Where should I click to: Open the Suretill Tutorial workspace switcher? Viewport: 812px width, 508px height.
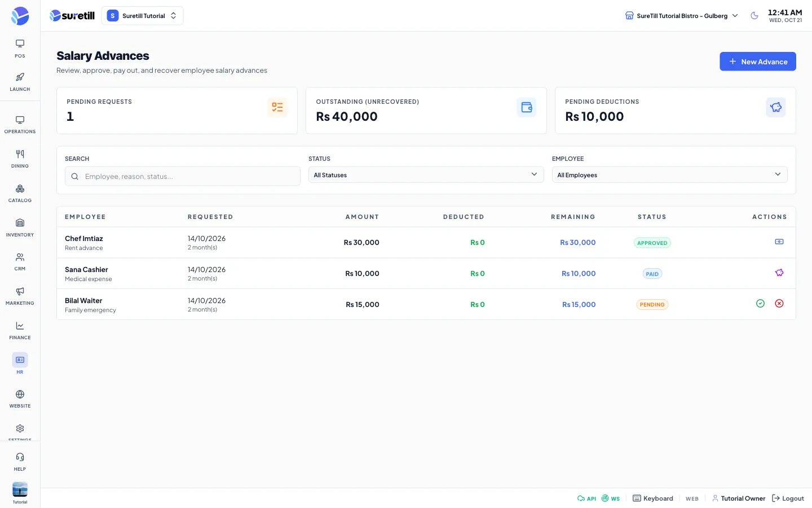142,16
